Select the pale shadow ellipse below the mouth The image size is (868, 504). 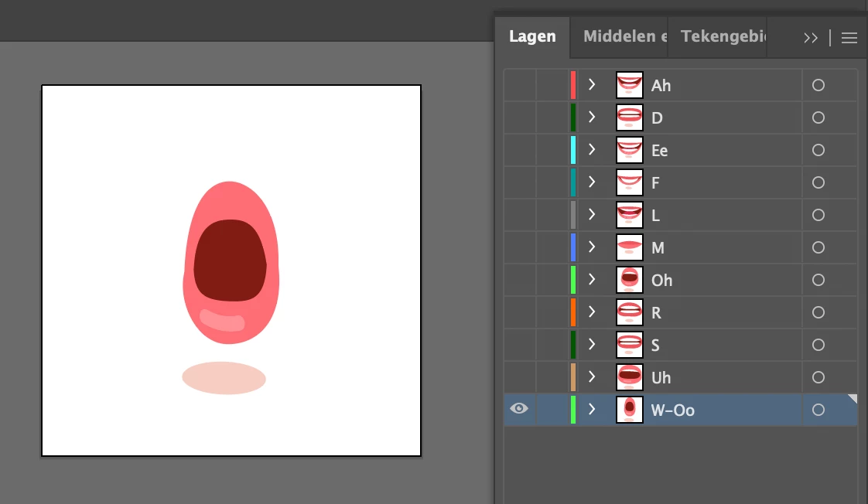click(224, 378)
